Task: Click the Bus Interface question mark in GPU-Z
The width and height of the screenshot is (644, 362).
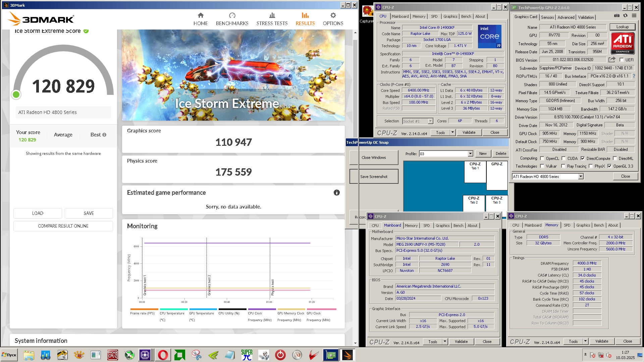Action: click(x=634, y=76)
